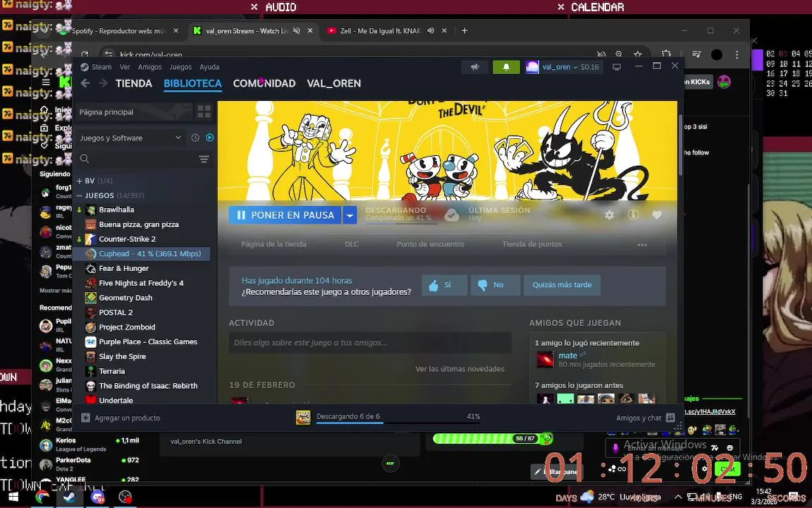Click the library search field
812x508 pixels.
pyautogui.click(x=137, y=159)
